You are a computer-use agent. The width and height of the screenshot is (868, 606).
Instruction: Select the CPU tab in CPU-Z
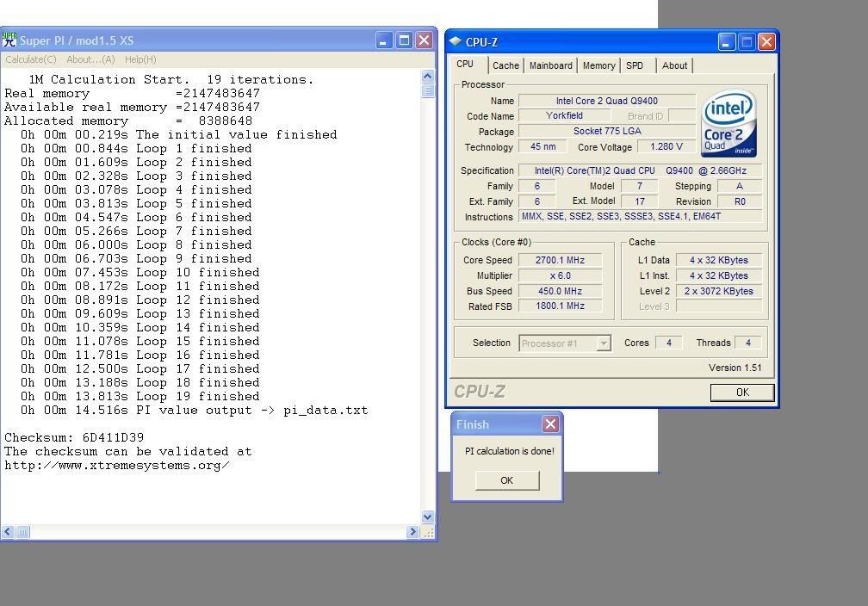point(465,65)
